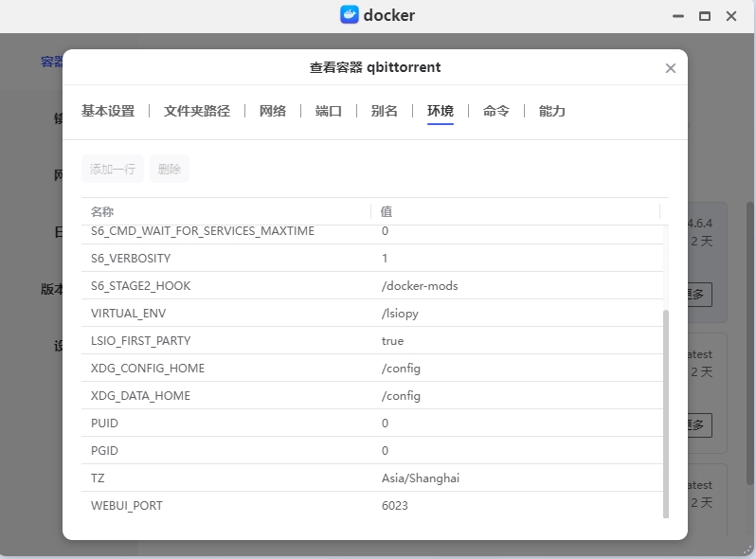Click the 添加一行 button
Screen dimensions: 756x559
tap(113, 169)
